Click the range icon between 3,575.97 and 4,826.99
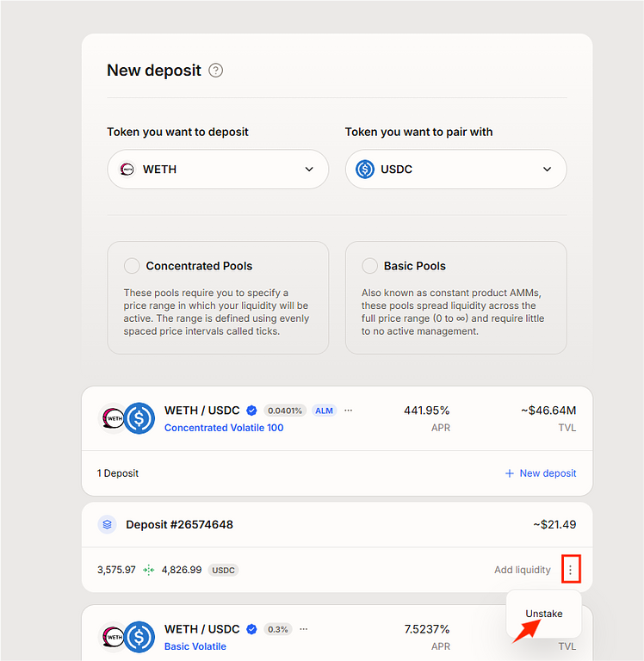Image resolution: width=644 pixels, height=661 pixels. click(x=149, y=570)
